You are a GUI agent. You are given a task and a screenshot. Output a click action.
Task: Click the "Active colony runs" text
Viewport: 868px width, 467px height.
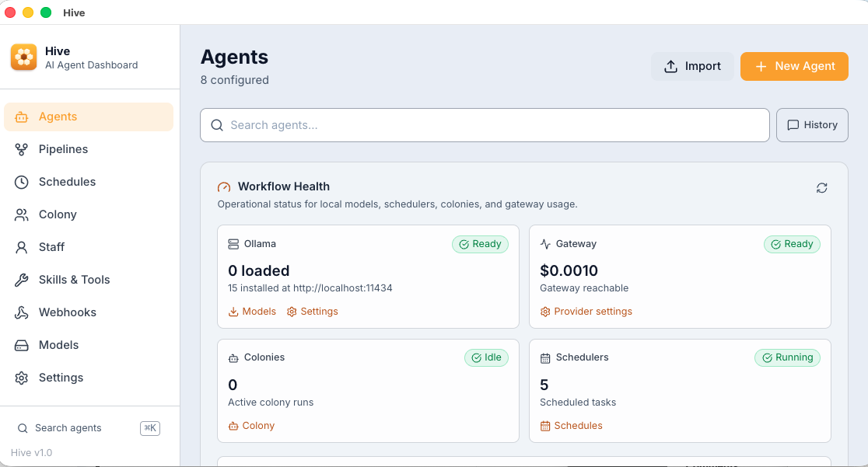pyautogui.click(x=271, y=403)
